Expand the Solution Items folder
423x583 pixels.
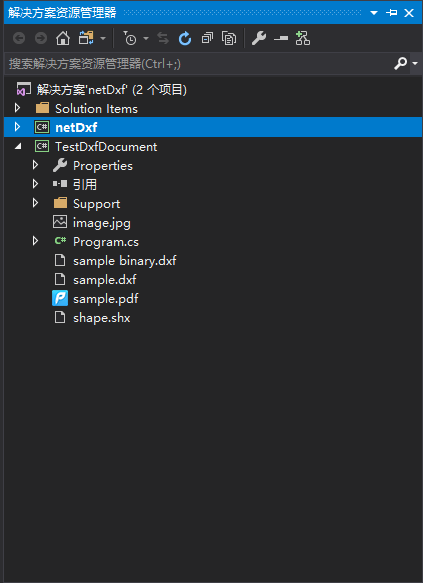click(17, 108)
